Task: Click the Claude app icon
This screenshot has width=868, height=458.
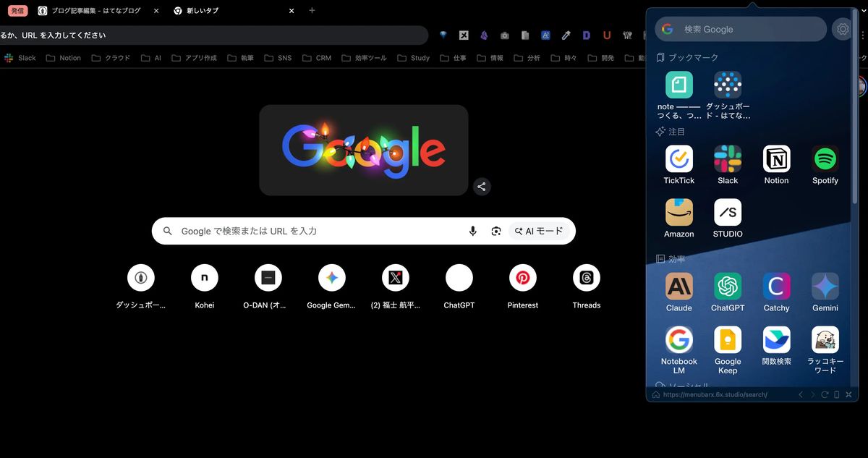Action: [678, 287]
